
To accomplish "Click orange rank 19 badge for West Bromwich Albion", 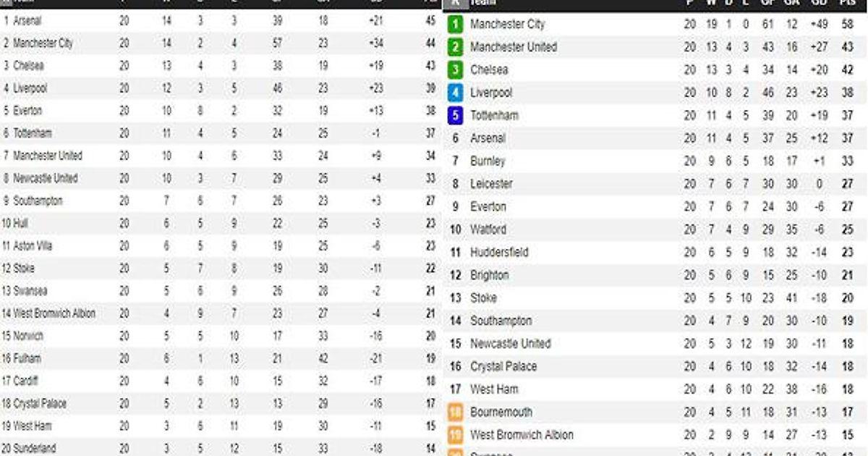I will pos(455,435).
